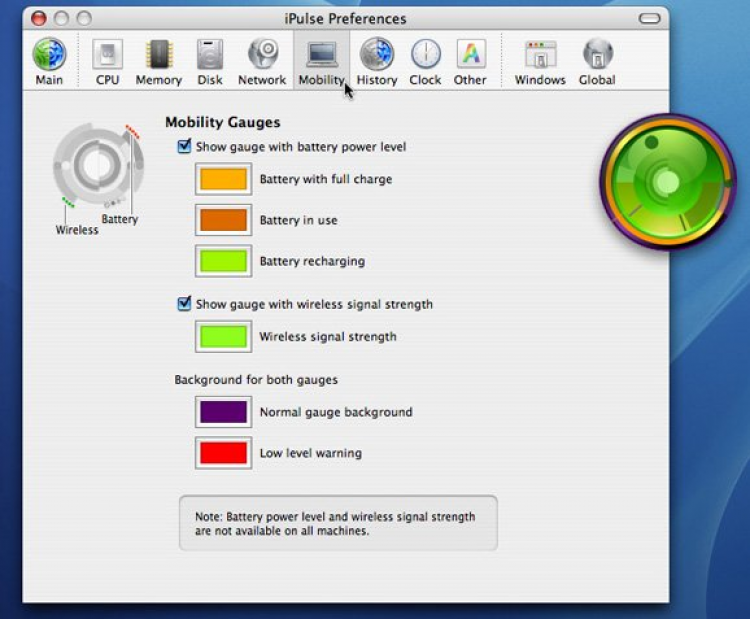Open the Disk preferences pane
750x619 pixels.
pyautogui.click(x=210, y=61)
